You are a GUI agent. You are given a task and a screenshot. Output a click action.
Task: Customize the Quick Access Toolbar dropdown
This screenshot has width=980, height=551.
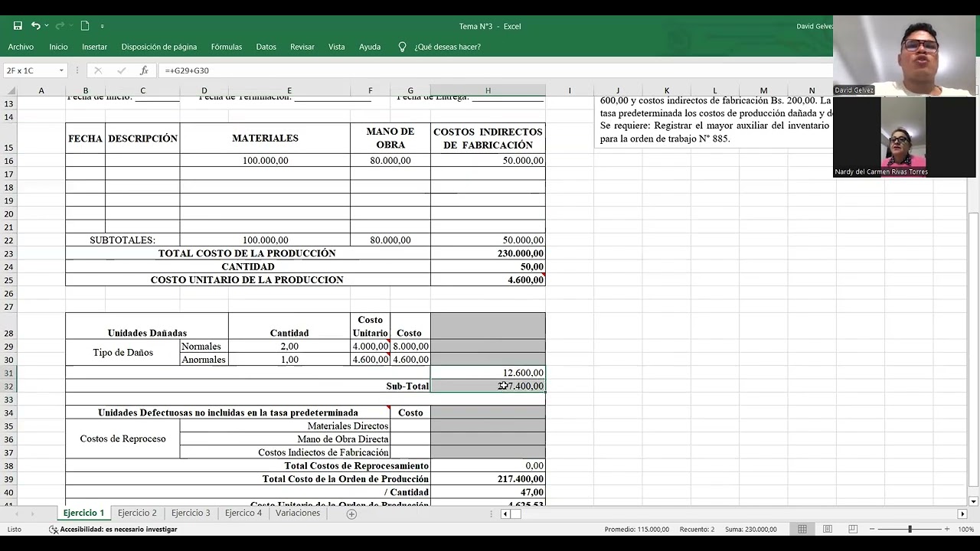(103, 26)
